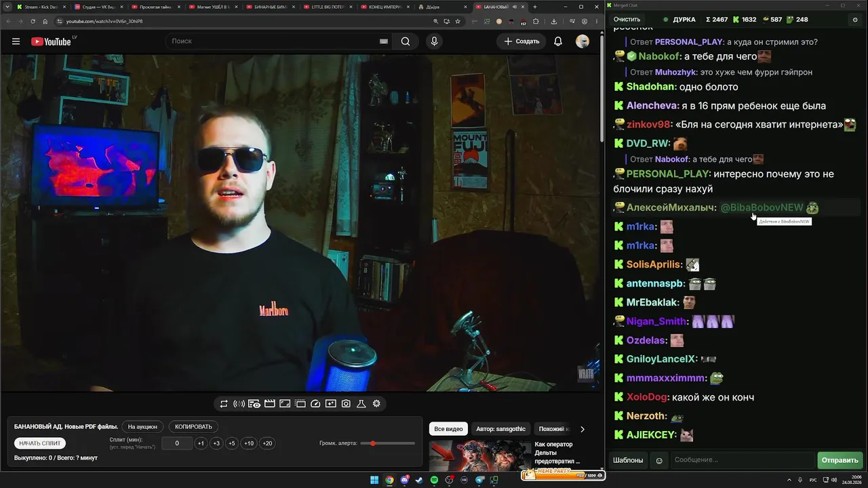Start voice search with the microphone icon
The image size is (868, 488).
[x=435, y=41]
